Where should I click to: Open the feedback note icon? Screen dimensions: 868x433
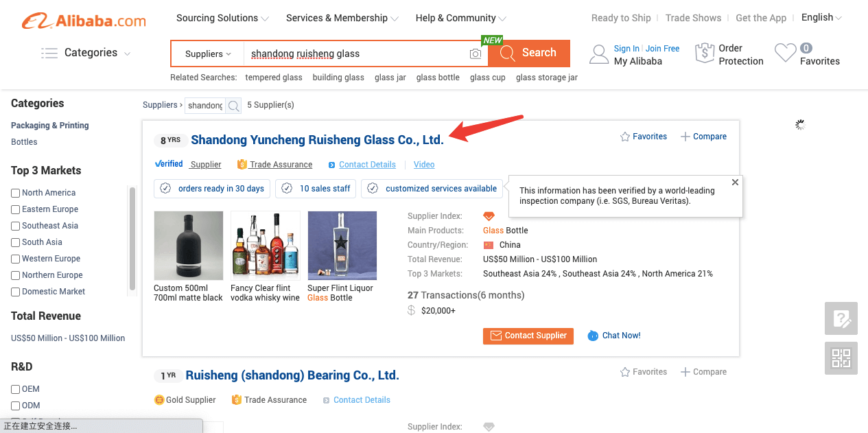coord(841,318)
